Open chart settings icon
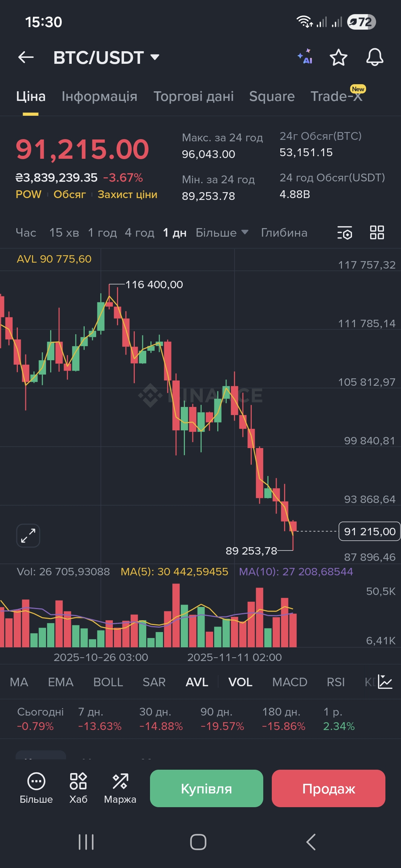 [x=345, y=233]
